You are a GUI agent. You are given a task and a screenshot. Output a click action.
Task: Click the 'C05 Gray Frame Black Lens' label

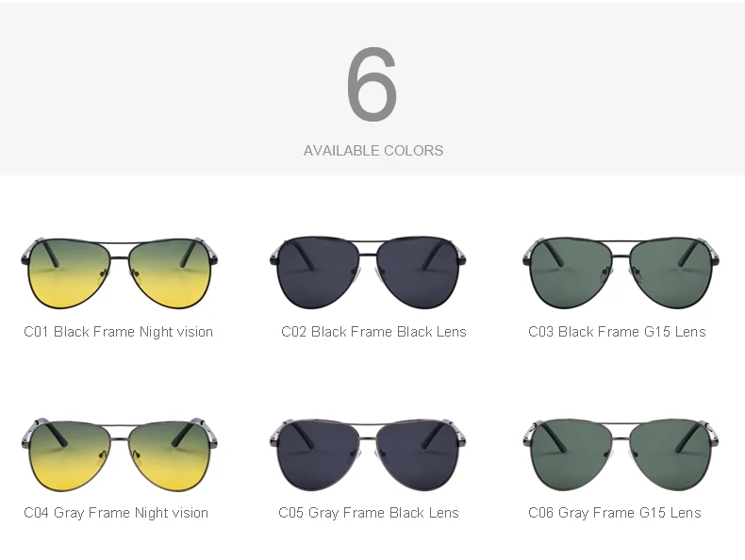[x=369, y=513]
